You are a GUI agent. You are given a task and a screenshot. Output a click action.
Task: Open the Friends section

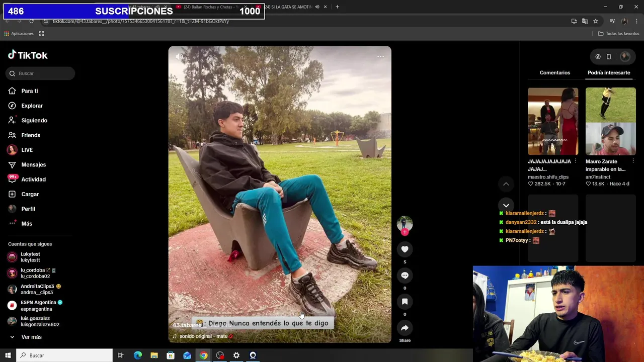coord(24,135)
